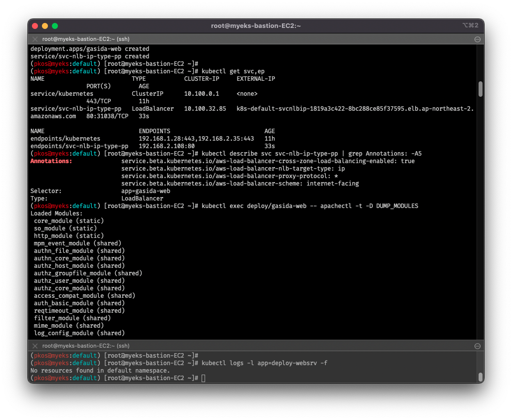Screen dimensions: 512x420
Task: Click the 'kubectl describe svc' command text
Action: [x=311, y=153]
